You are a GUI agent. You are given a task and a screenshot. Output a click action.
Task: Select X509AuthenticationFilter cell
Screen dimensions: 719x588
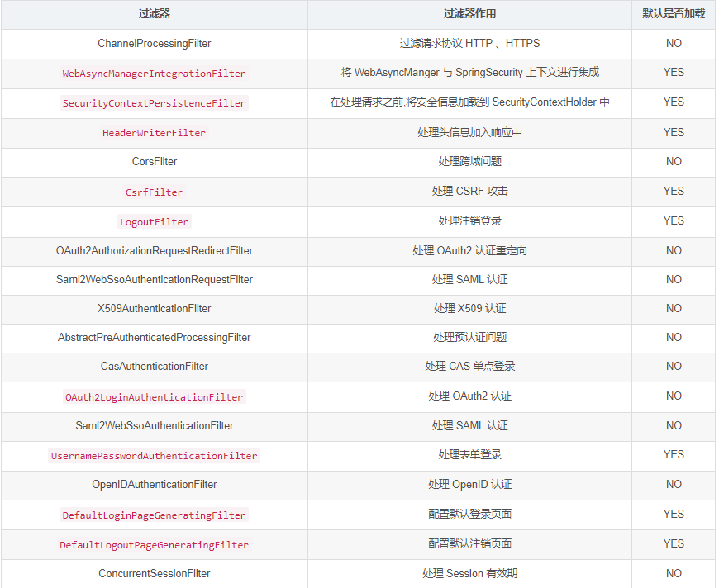154,308
